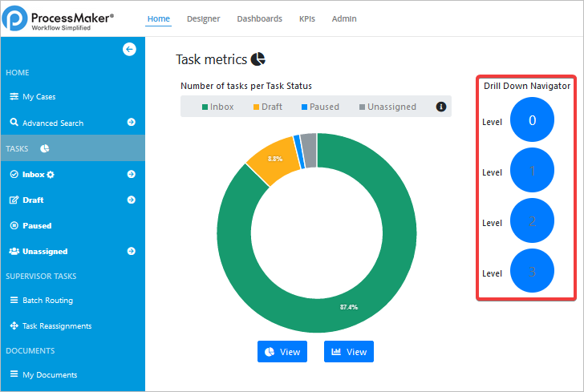The width and height of the screenshot is (584, 392).
Task: Toggle the Inbox legend series
Action: point(217,107)
